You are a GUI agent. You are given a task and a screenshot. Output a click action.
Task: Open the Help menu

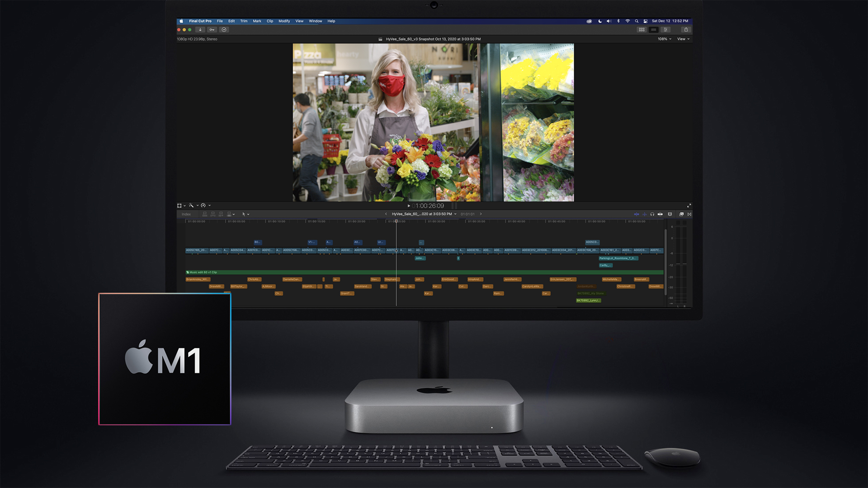coord(331,21)
